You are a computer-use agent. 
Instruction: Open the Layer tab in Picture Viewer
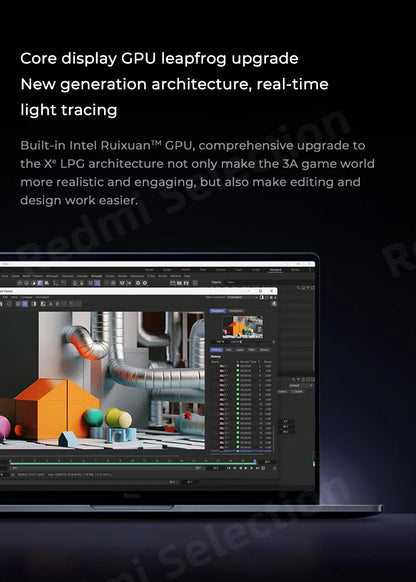[x=240, y=350]
